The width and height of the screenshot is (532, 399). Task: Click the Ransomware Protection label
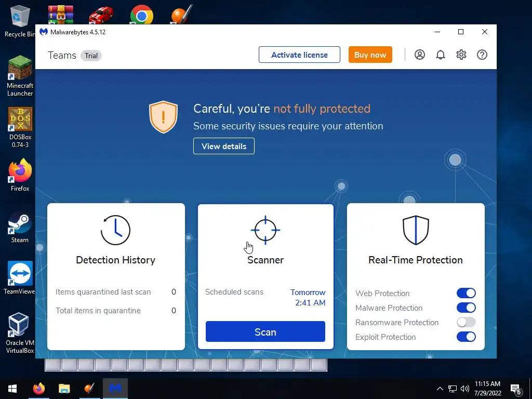[x=397, y=322]
